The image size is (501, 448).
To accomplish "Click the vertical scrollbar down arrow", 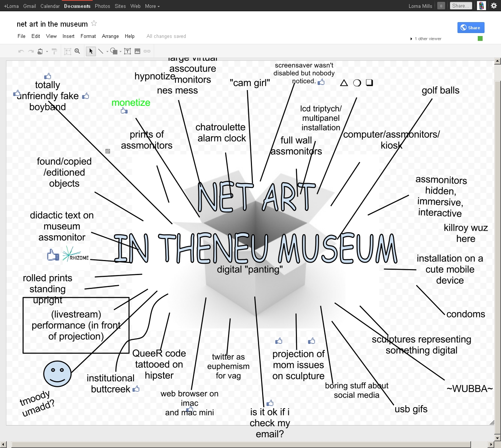I will click(x=498, y=438).
